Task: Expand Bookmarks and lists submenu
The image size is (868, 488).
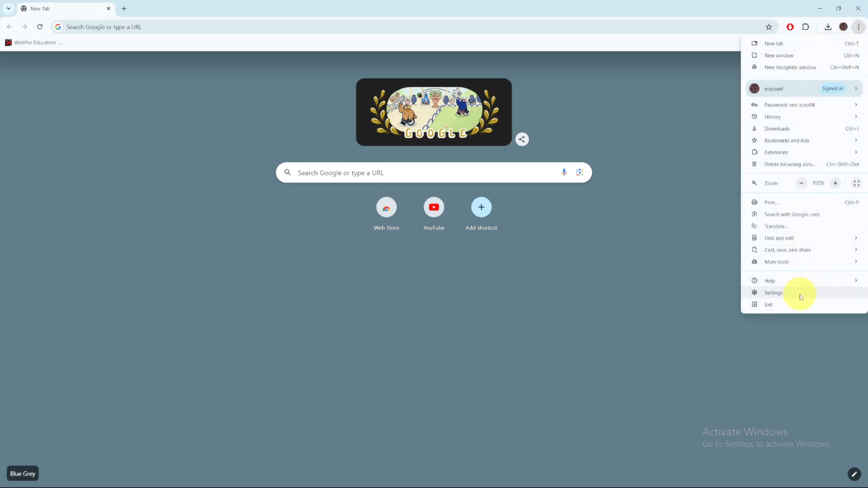Action: click(805, 140)
